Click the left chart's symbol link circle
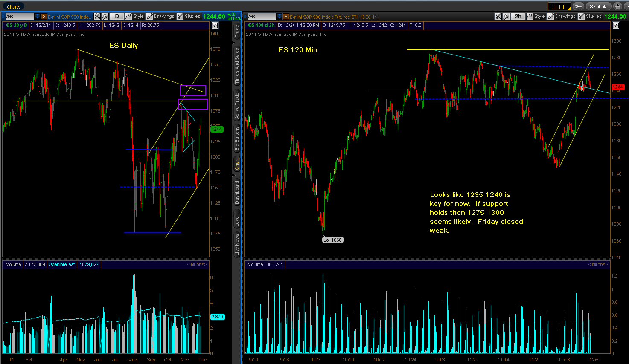629x364 pixels. (3, 17)
